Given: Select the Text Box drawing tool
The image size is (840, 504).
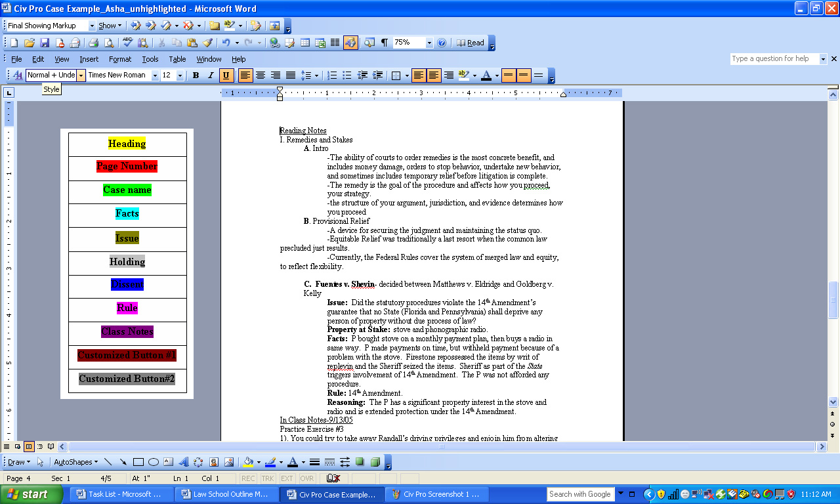Looking at the screenshot, I should tap(168, 462).
